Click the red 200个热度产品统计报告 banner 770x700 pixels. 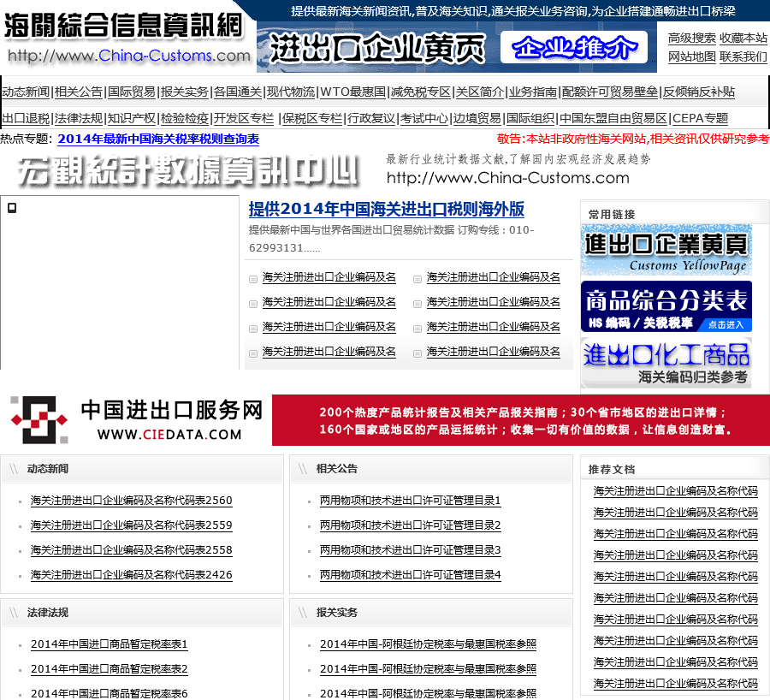pyautogui.click(x=520, y=420)
